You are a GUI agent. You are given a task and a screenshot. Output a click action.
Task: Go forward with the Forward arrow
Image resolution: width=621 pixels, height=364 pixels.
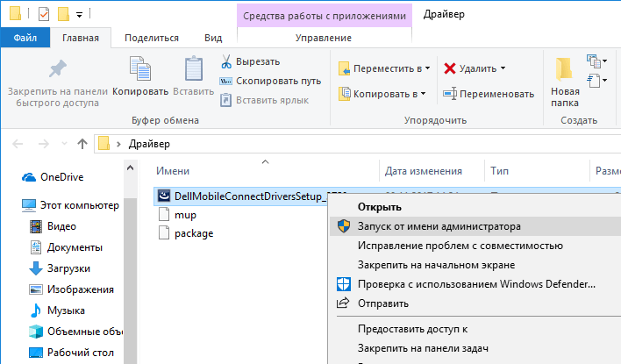coord(43,144)
